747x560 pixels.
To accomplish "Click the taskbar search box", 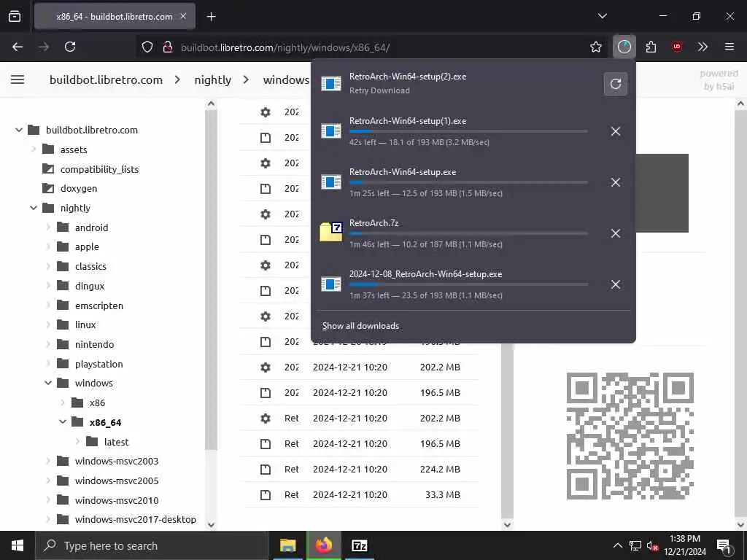I will pos(152,545).
